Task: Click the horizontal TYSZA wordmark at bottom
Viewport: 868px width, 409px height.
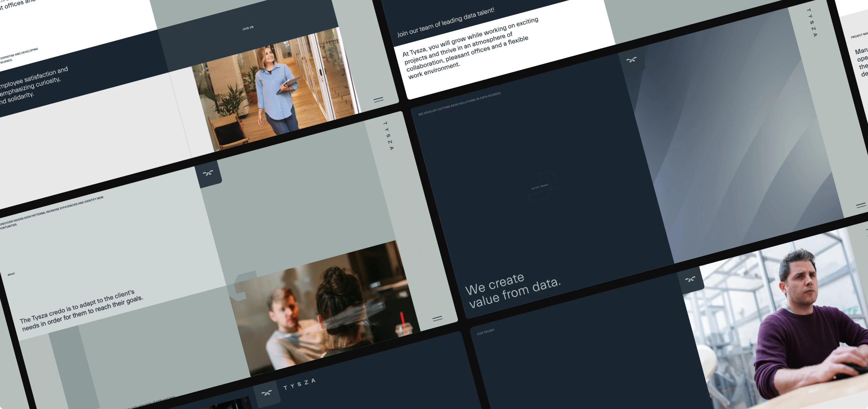Action: (299, 384)
